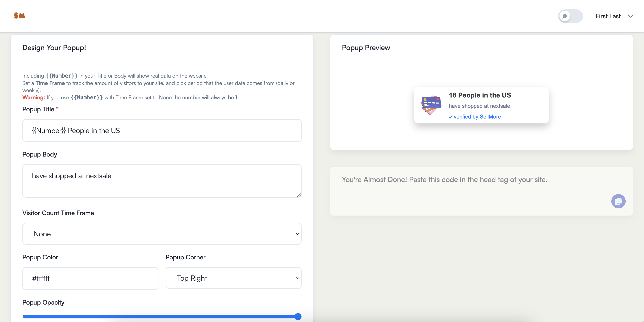Click the copy code clipboard icon
The image size is (644, 322).
tap(618, 201)
